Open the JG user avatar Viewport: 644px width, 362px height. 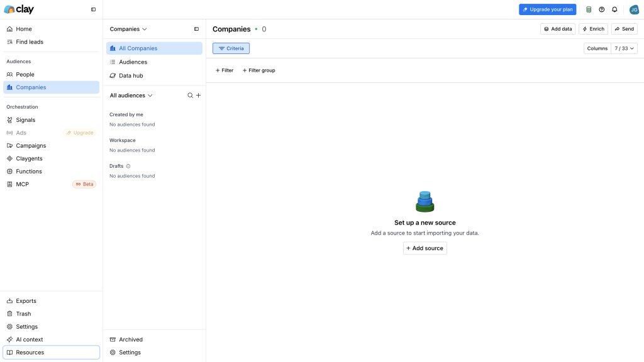click(634, 9)
